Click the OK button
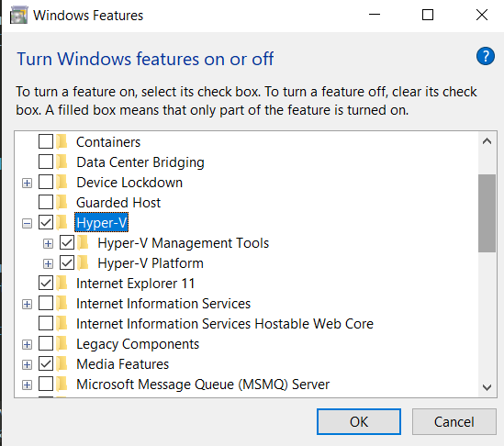The width and height of the screenshot is (504, 446). pyautogui.click(x=359, y=421)
